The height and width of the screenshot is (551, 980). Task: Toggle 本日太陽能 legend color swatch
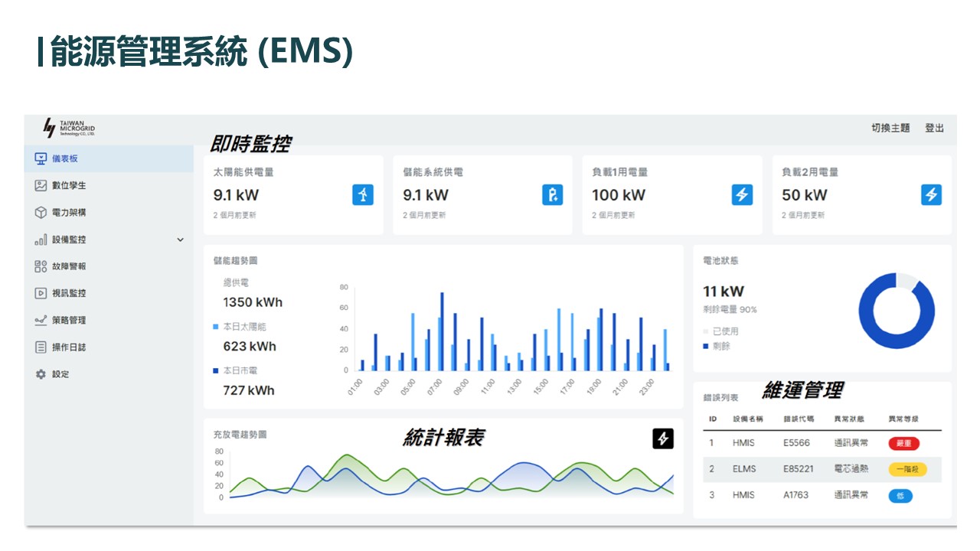[216, 327]
